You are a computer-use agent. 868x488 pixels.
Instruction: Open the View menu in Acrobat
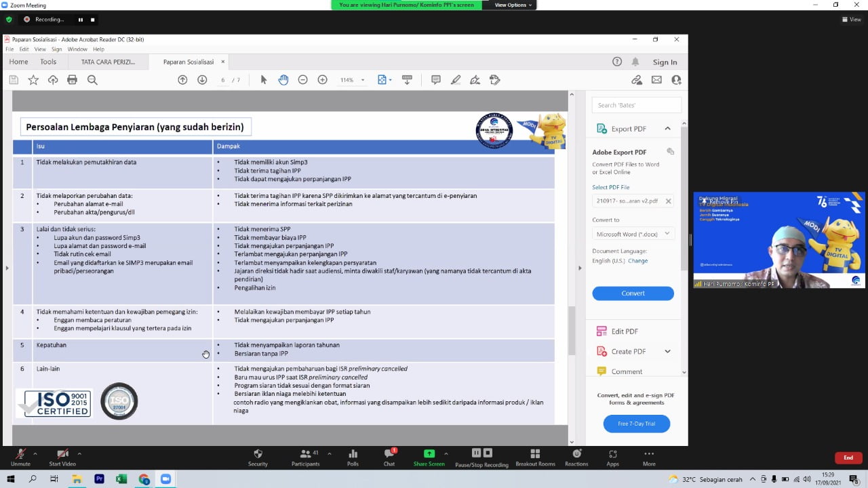pos(40,49)
